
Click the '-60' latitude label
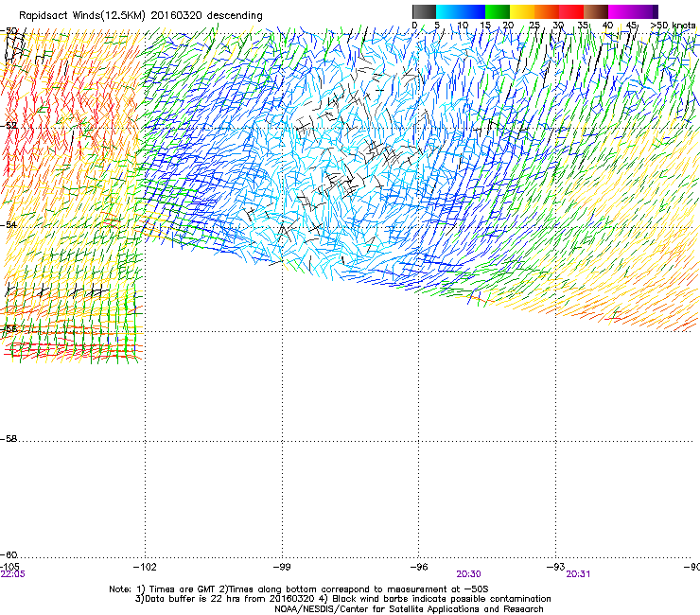9,555
